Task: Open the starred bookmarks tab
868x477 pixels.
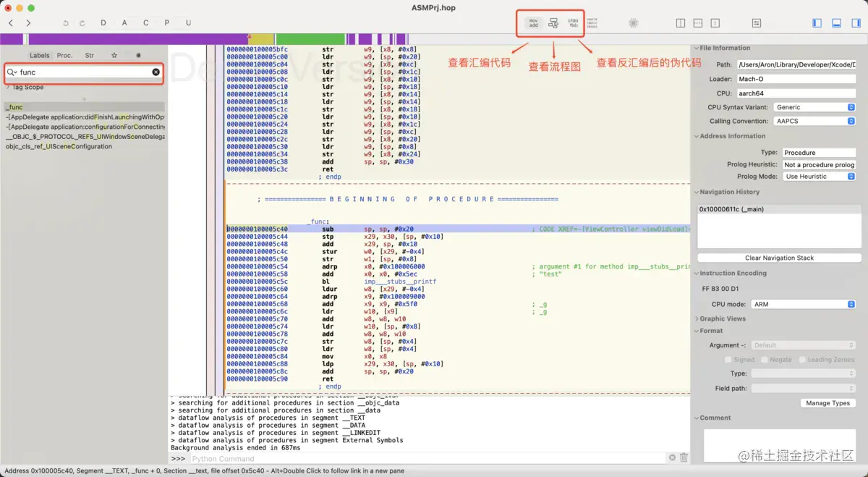Action: [x=114, y=55]
